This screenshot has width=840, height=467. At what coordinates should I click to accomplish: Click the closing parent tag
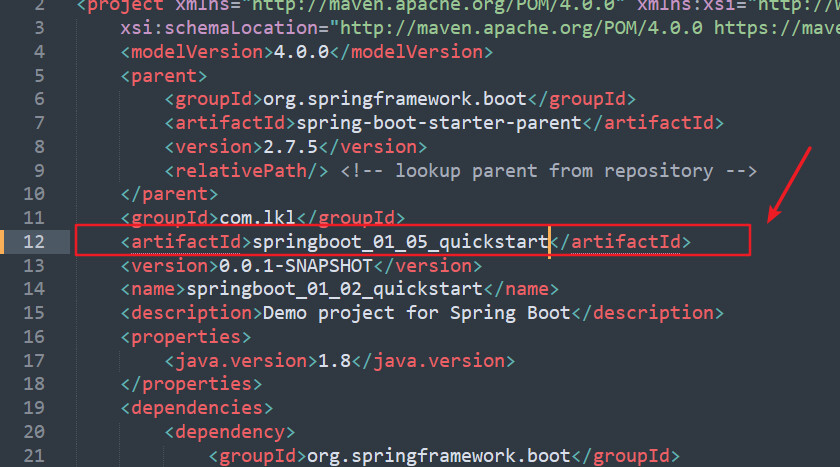pyautogui.click(x=169, y=194)
